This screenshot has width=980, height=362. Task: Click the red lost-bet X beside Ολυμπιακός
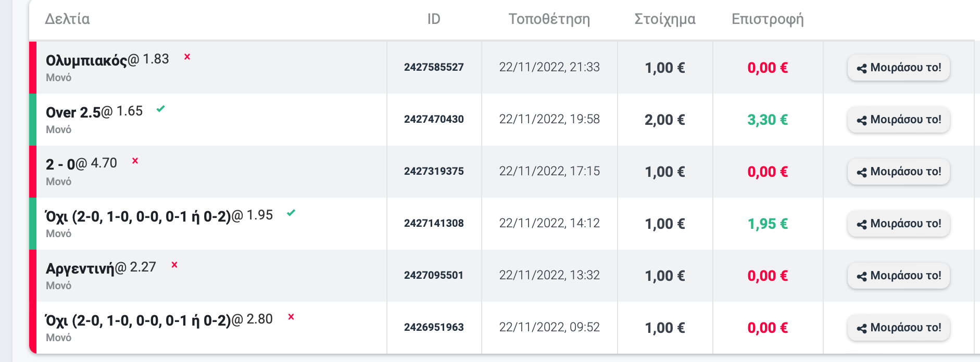pyautogui.click(x=187, y=57)
